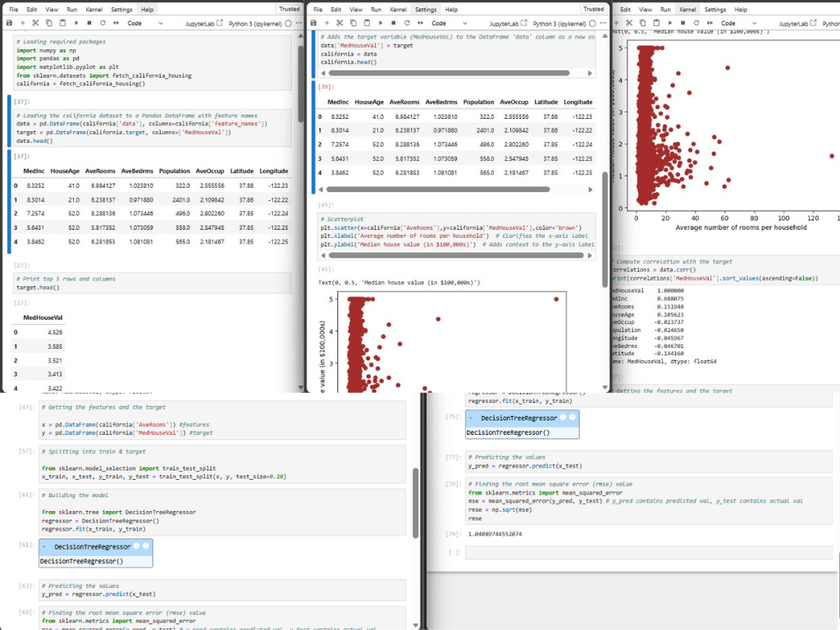Open more toolbar options in left window
Image resolution: width=840 pixels, height=630 pixels.
(x=299, y=23)
